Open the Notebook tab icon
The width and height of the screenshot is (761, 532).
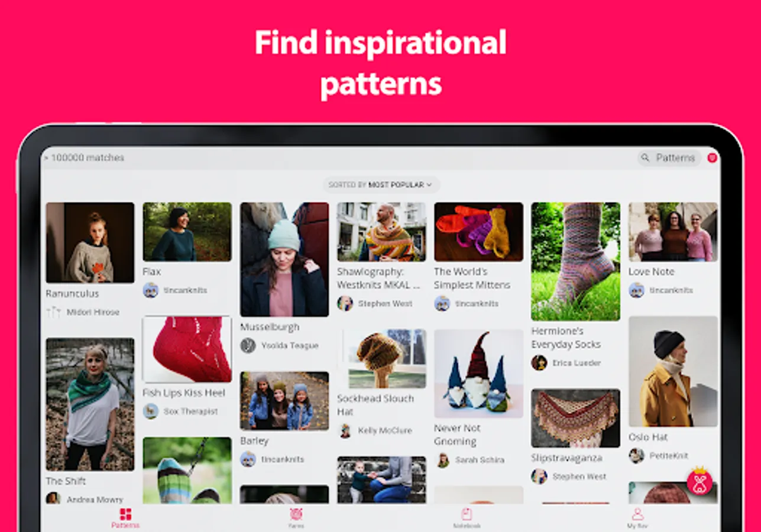467,514
